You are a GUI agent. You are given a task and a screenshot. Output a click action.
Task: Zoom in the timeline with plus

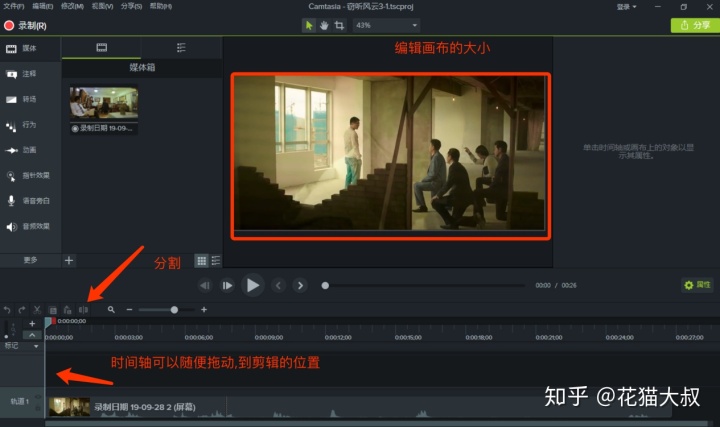[204, 310]
